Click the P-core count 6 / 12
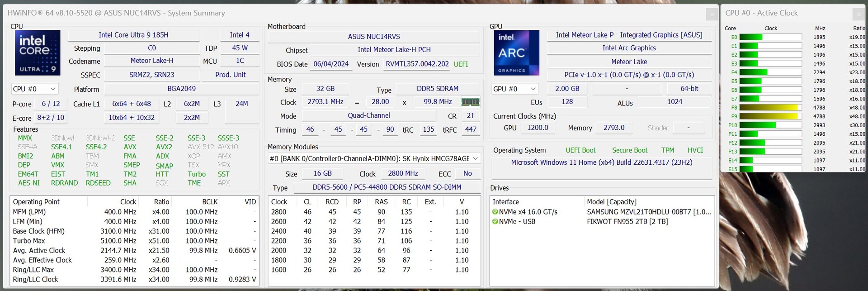Image resolution: width=868 pixels, height=291 pixels. coord(51,104)
